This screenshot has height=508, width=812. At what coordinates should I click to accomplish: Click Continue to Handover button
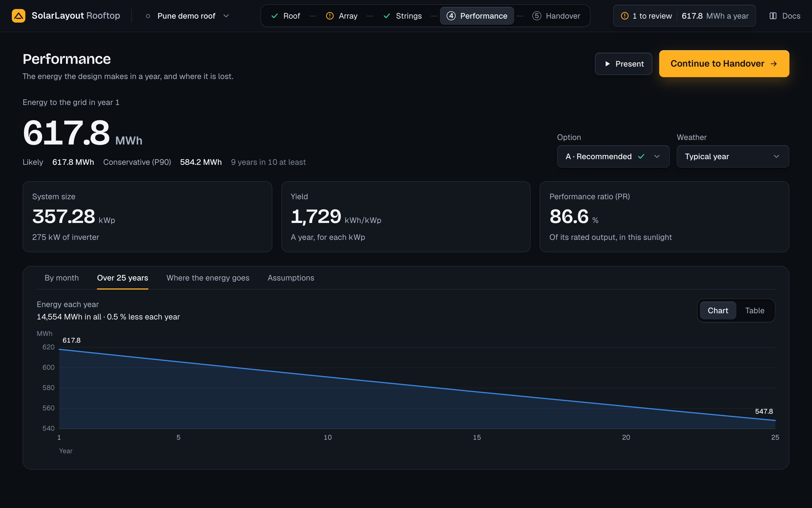click(x=724, y=64)
